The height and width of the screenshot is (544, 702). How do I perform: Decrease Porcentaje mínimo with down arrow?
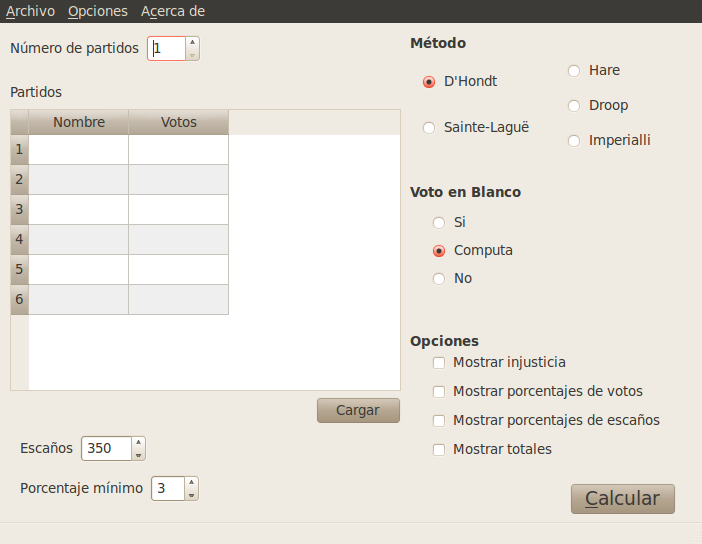[191, 495]
